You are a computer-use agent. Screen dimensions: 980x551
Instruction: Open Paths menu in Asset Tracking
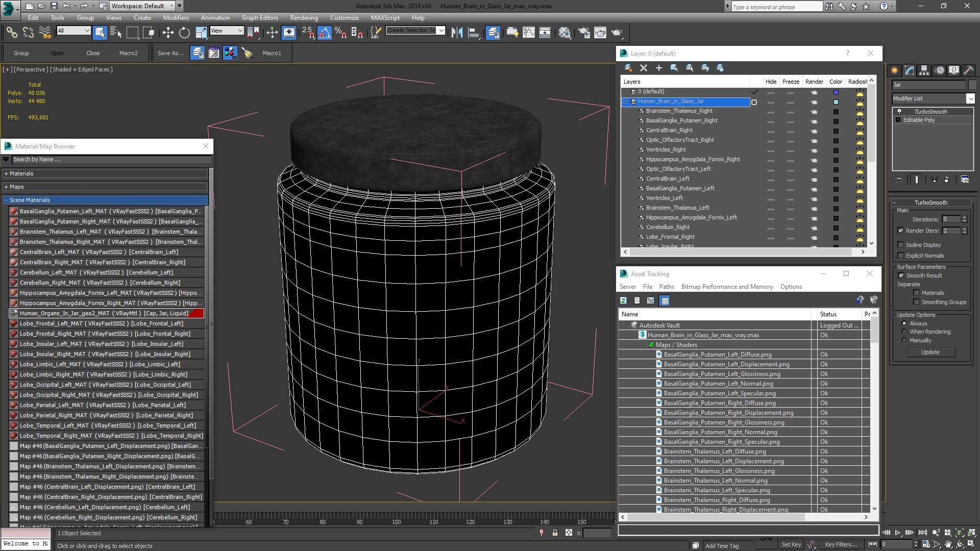[667, 287]
